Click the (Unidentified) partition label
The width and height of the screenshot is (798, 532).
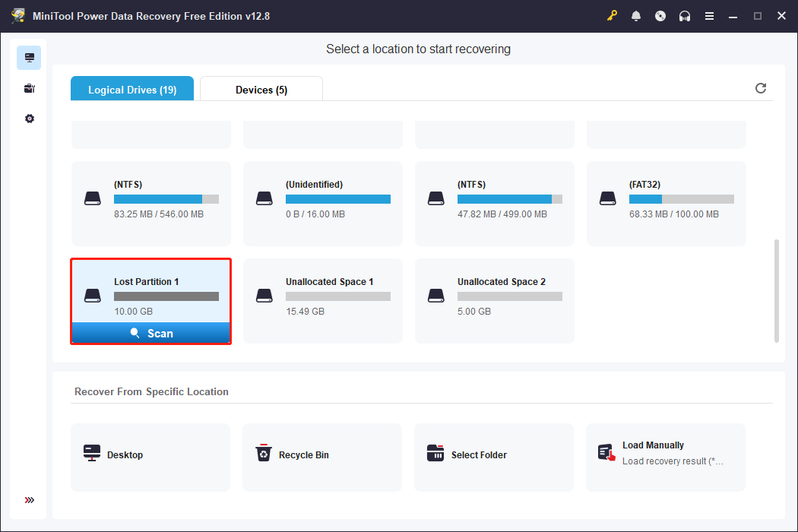click(314, 184)
